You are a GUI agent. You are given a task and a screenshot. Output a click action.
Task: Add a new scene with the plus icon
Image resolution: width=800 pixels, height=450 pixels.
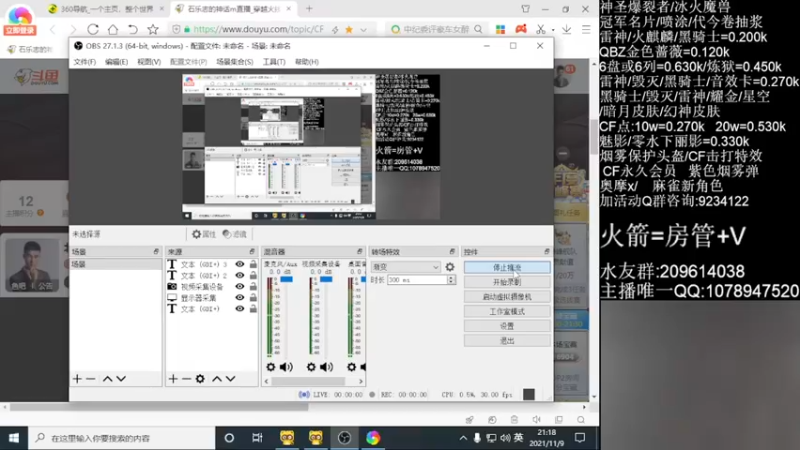click(77, 379)
